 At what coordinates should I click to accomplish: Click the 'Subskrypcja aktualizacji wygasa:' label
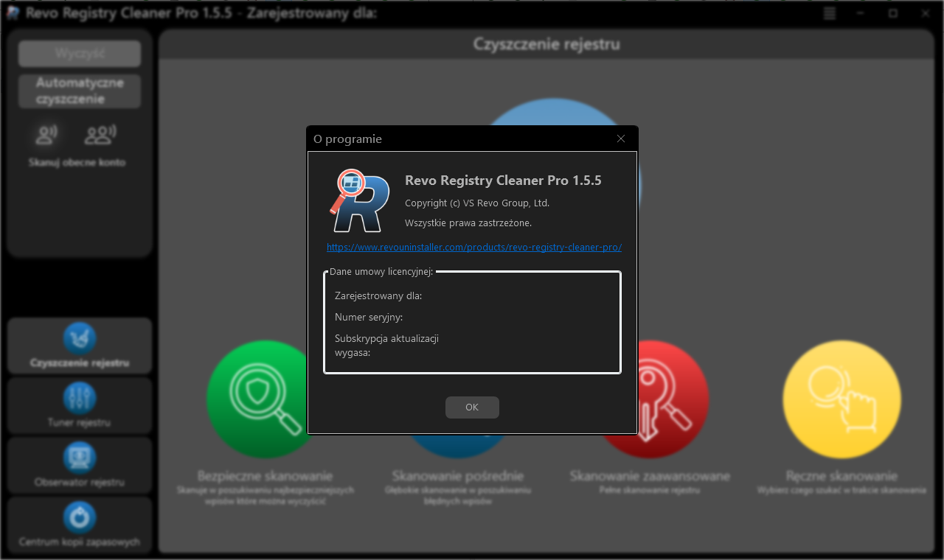pos(387,346)
